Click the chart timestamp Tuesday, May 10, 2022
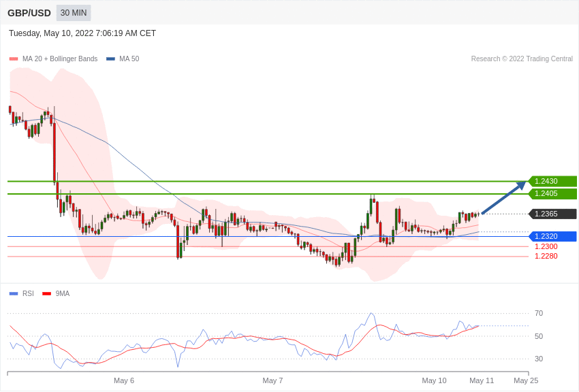This screenshot has width=579, height=392. point(82,33)
